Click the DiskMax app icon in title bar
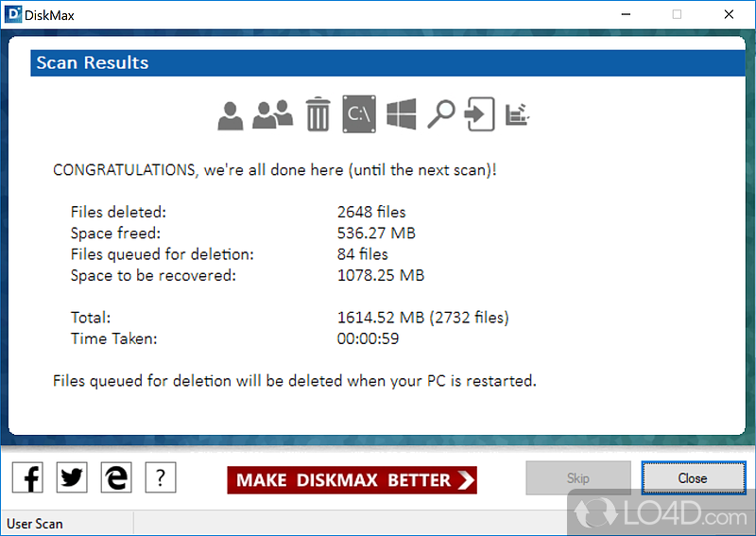 click(13, 14)
